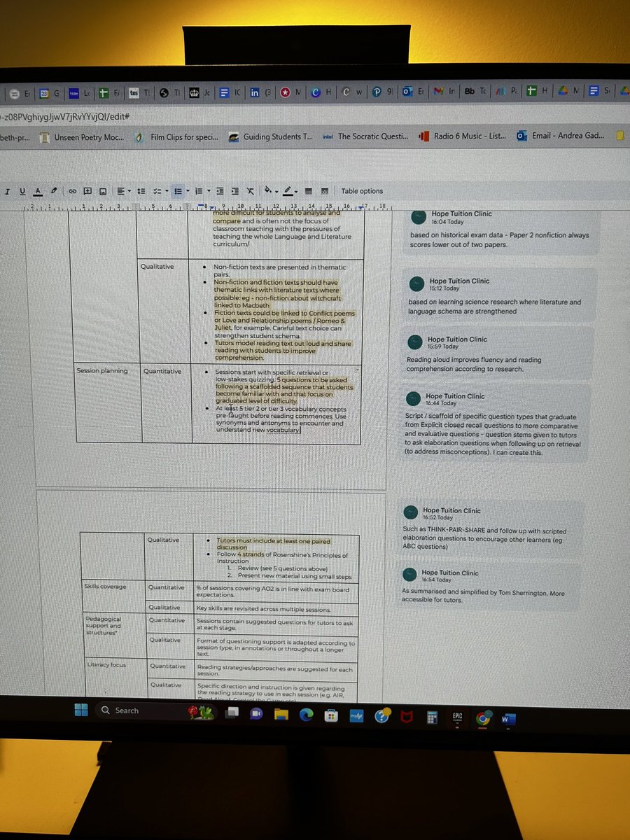
Task: Open the 'Unseen Poetry Moc...' bookmark
Action: (x=83, y=137)
